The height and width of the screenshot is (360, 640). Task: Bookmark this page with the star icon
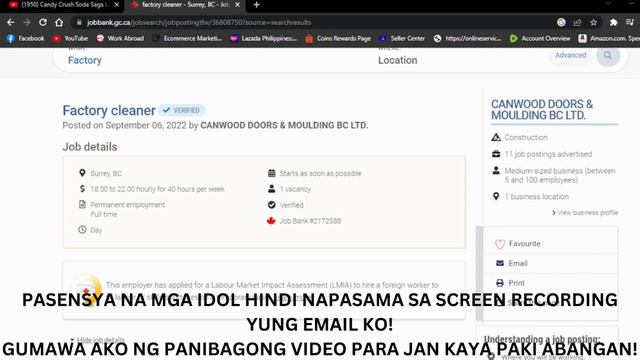tap(593, 22)
